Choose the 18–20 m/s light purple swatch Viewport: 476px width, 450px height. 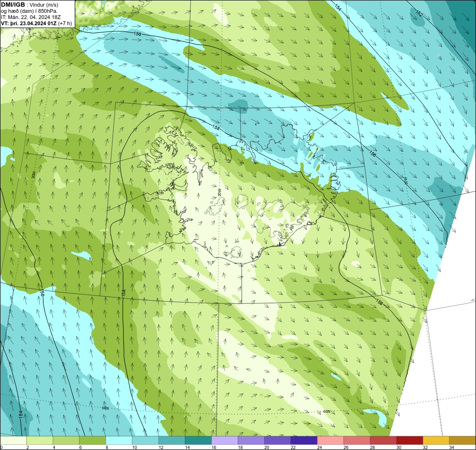(251, 440)
